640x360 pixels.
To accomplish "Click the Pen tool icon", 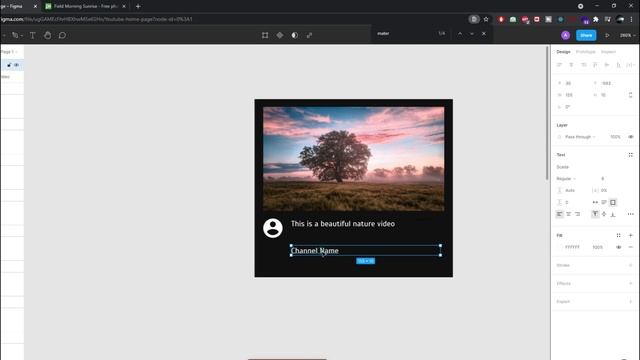I will [x=15, y=36].
